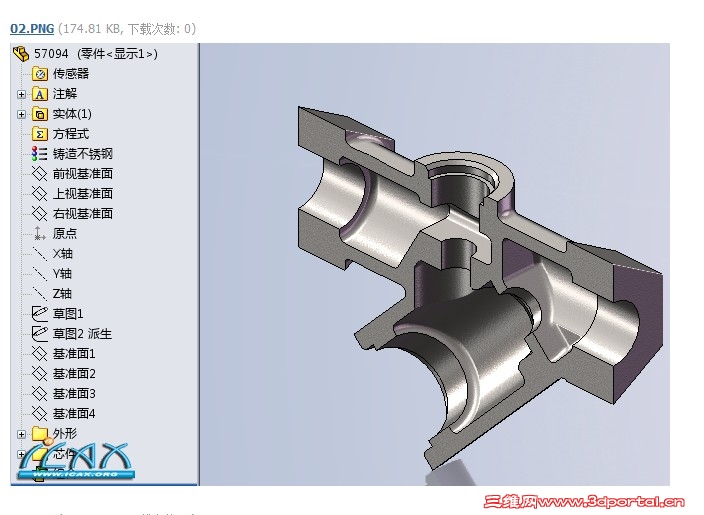The image size is (704, 515).
Task: Click the 草图2 派生 sketch icon
Action: click(x=40, y=334)
